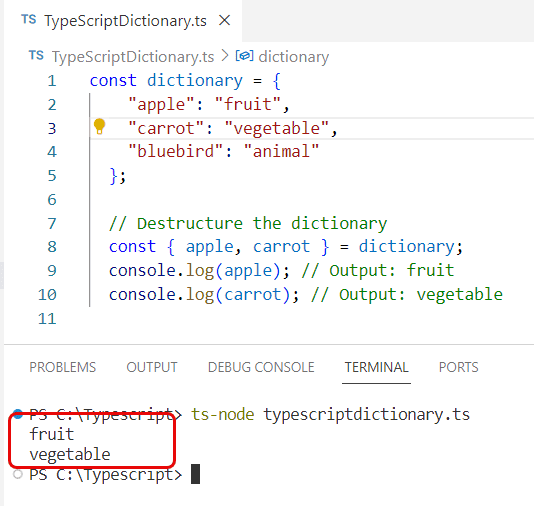Click the dictionary identifier on line 1

(x=195, y=81)
